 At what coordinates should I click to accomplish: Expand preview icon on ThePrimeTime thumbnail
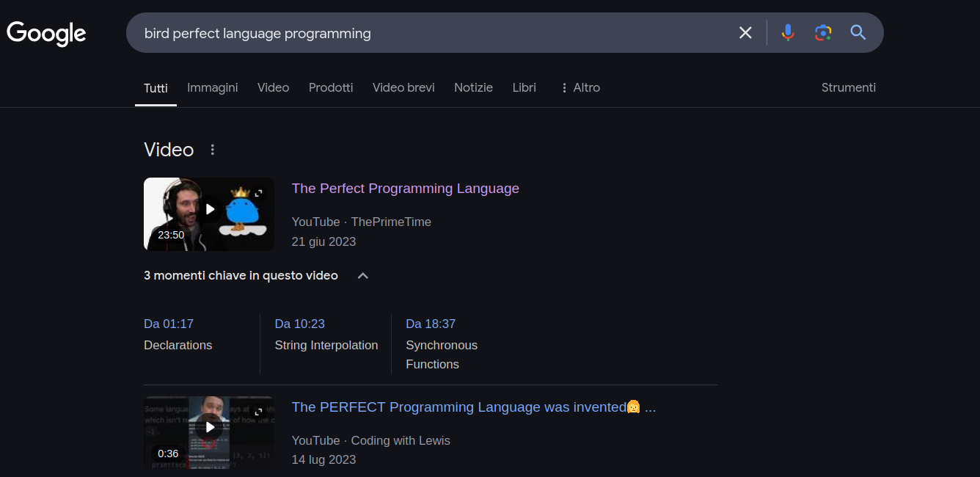tap(259, 193)
